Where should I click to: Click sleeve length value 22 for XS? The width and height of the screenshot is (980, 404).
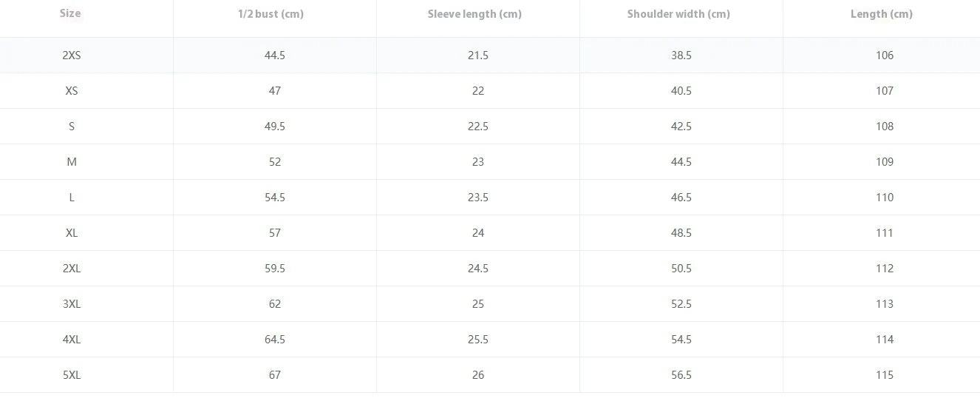(478, 91)
